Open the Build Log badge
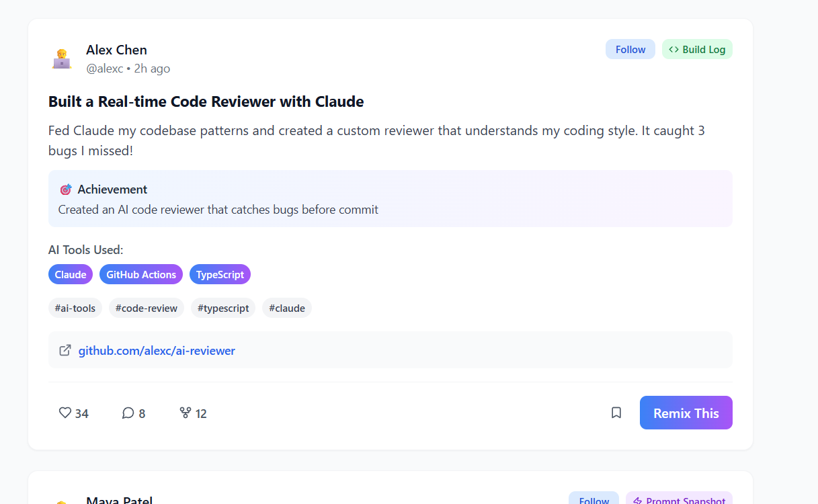818x504 pixels. pos(697,49)
